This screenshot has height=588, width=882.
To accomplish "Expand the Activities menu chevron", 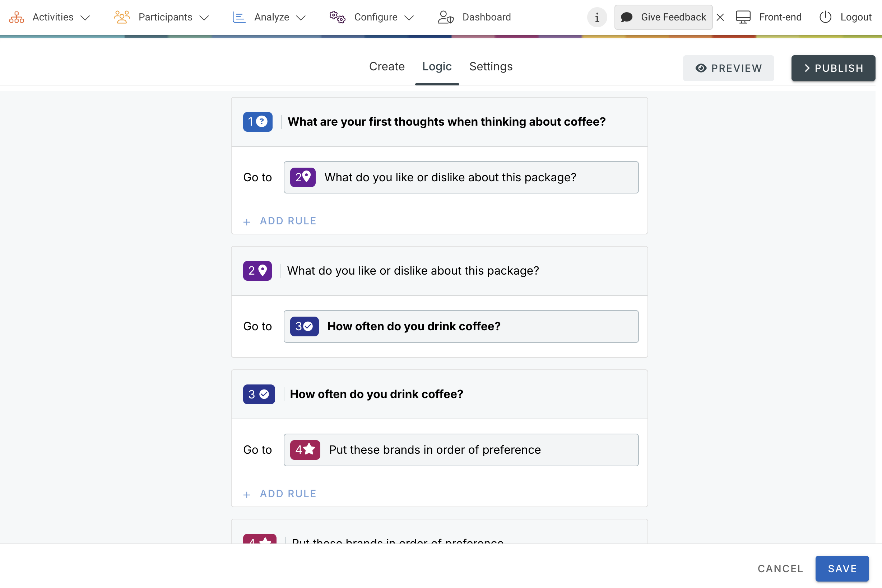I will [x=85, y=18].
